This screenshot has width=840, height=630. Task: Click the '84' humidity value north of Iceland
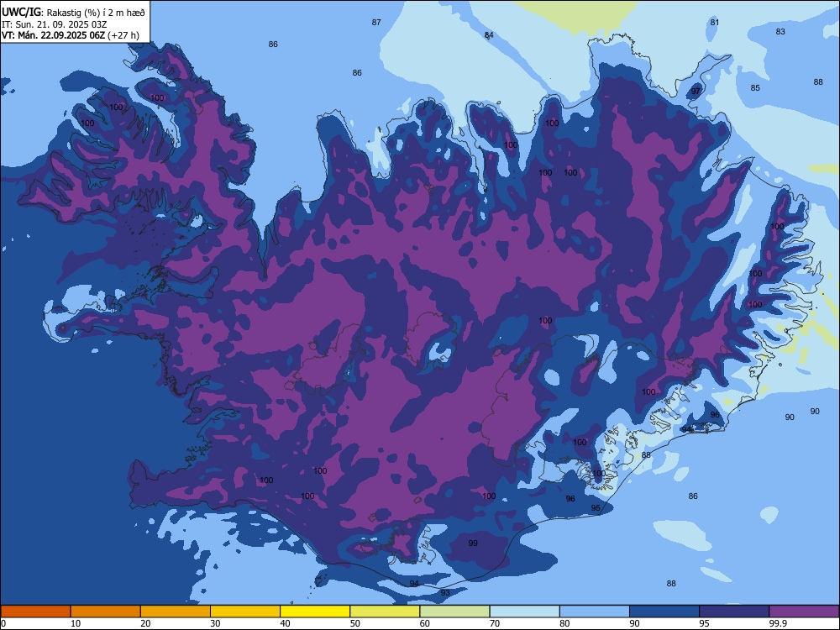point(489,35)
